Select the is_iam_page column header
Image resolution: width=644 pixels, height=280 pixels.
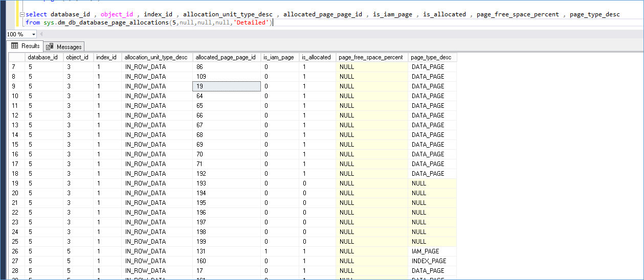(280, 57)
